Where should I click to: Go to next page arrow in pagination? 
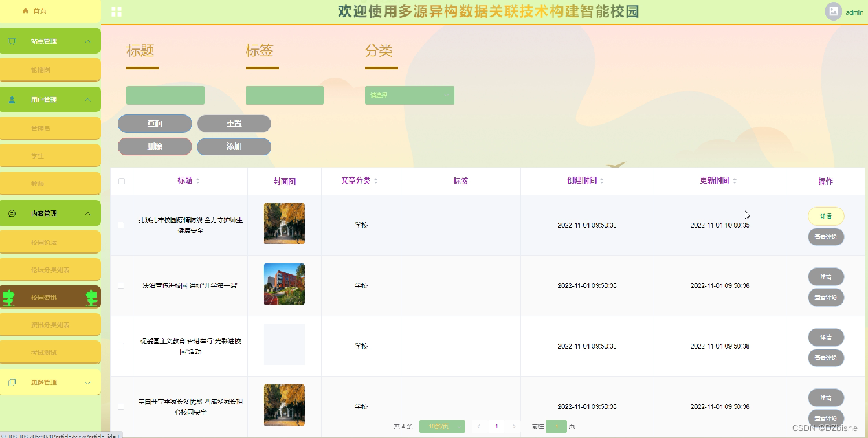tap(514, 426)
